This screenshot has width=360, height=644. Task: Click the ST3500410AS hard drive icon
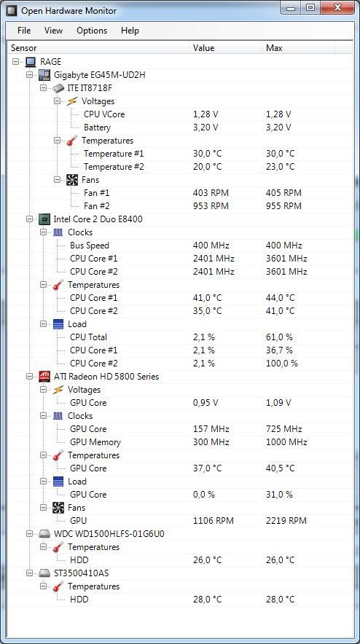point(44,573)
